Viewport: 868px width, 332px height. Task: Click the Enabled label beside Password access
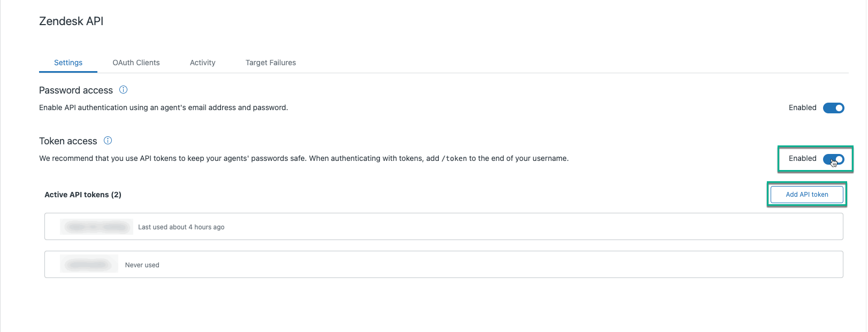pyautogui.click(x=802, y=107)
